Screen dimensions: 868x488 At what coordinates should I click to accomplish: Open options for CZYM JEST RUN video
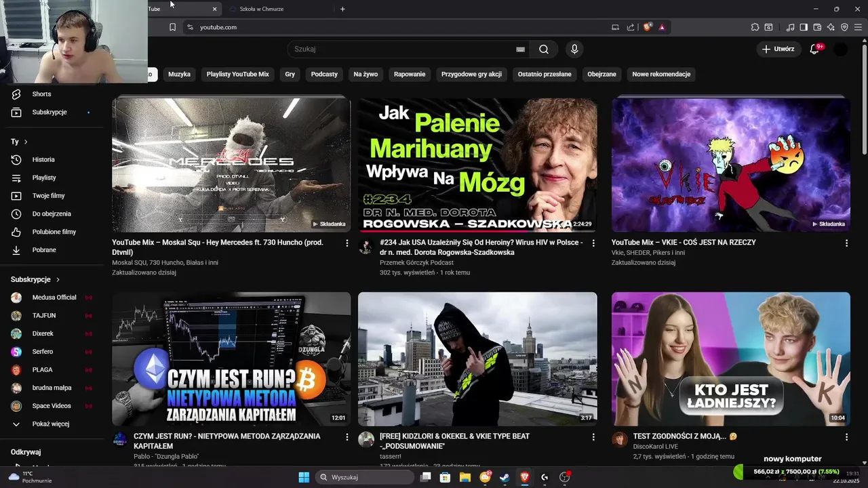tap(347, 437)
